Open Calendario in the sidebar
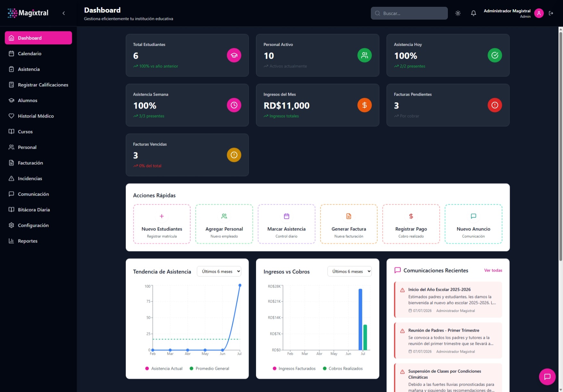The width and height of the screenshot is (563, 392). (38, 54)
